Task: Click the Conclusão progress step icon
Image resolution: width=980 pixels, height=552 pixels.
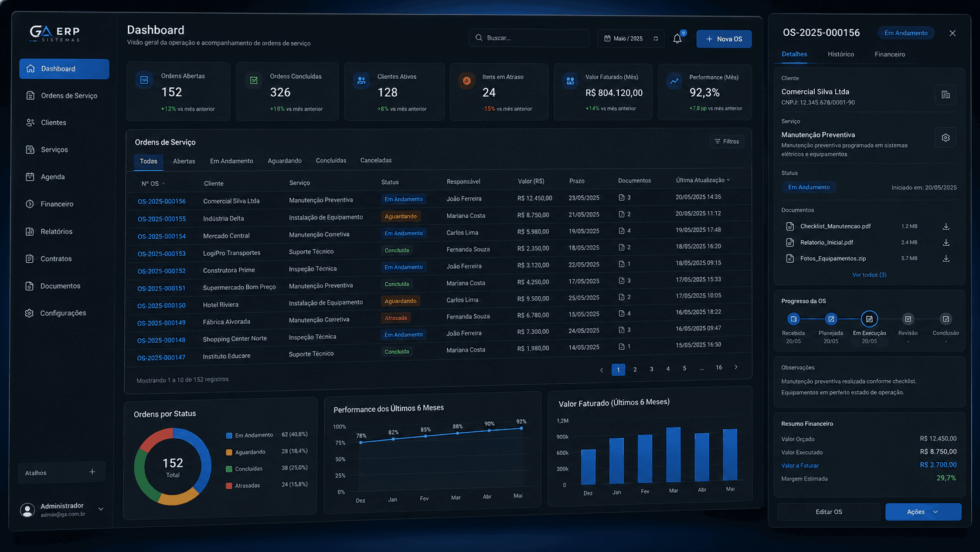Action: (x=945, y=319)
